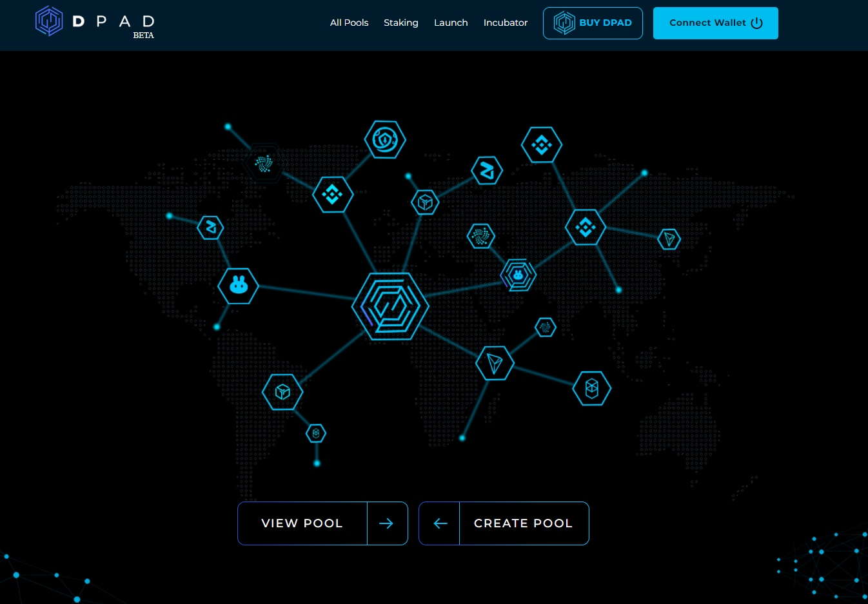Open the VIEW POOL button
Screen dimensions: 868x604
point(322,523)
